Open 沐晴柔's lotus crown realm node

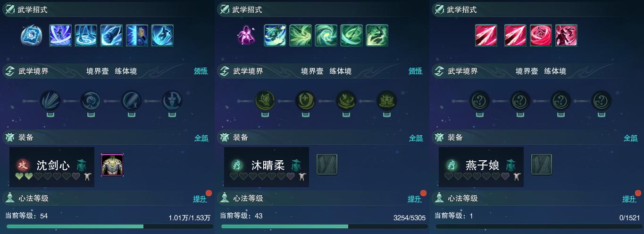tap(387, 101)
